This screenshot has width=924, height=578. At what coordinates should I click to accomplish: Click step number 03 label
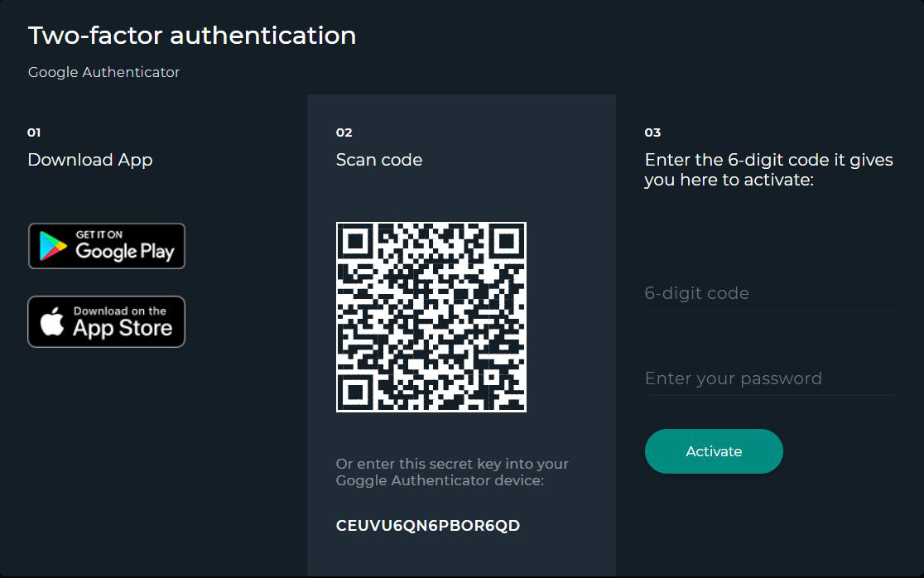tap(652, 132)
